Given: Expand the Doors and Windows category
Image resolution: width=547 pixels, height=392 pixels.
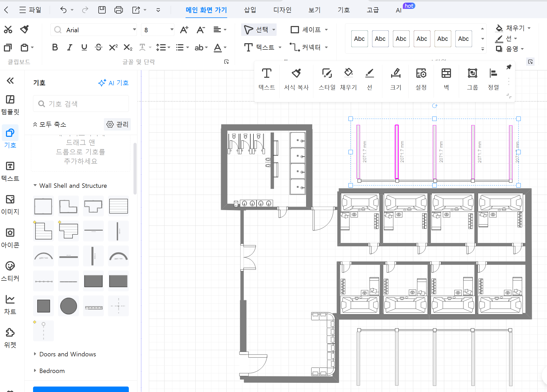Looking at the screenshot, I should click(67, 354).
